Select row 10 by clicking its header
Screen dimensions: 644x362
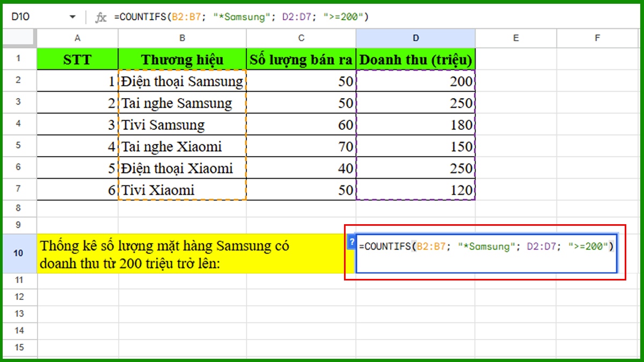point(19,253)
